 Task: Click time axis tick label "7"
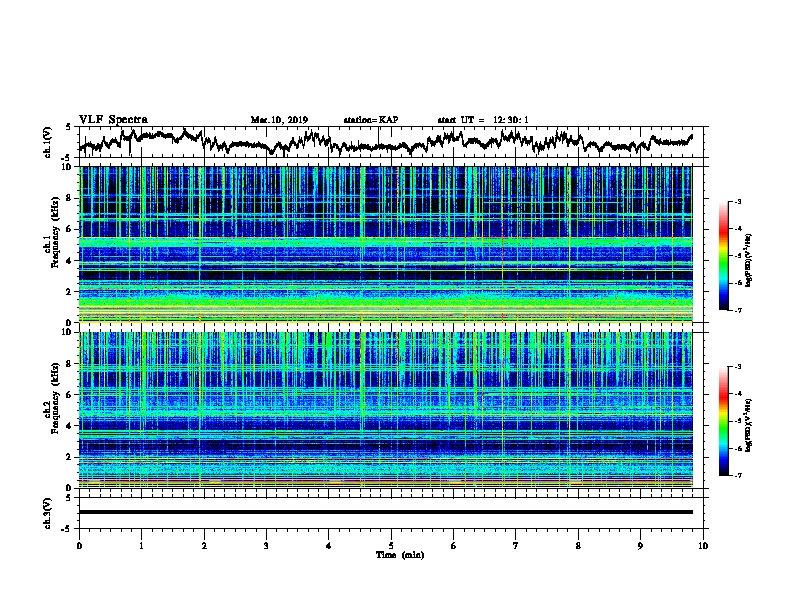(516, 546)
